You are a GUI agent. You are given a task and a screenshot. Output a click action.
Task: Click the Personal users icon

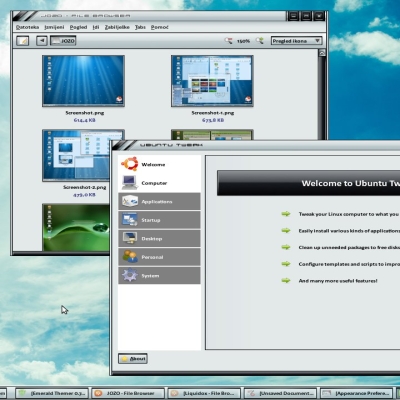130,257
